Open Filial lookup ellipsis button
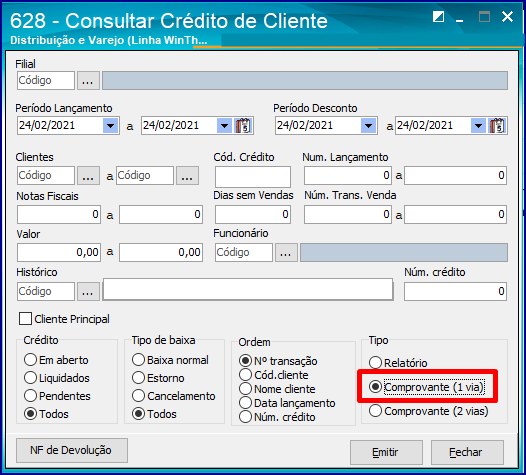Viewport: 526px width, 475px height. tap(88, 81)
